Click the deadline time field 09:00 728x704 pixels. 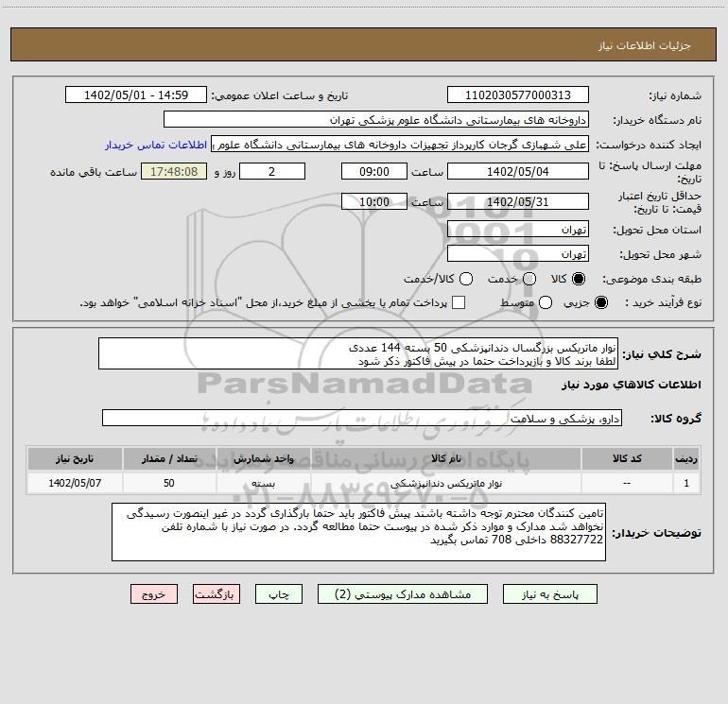tap(374, 171)
